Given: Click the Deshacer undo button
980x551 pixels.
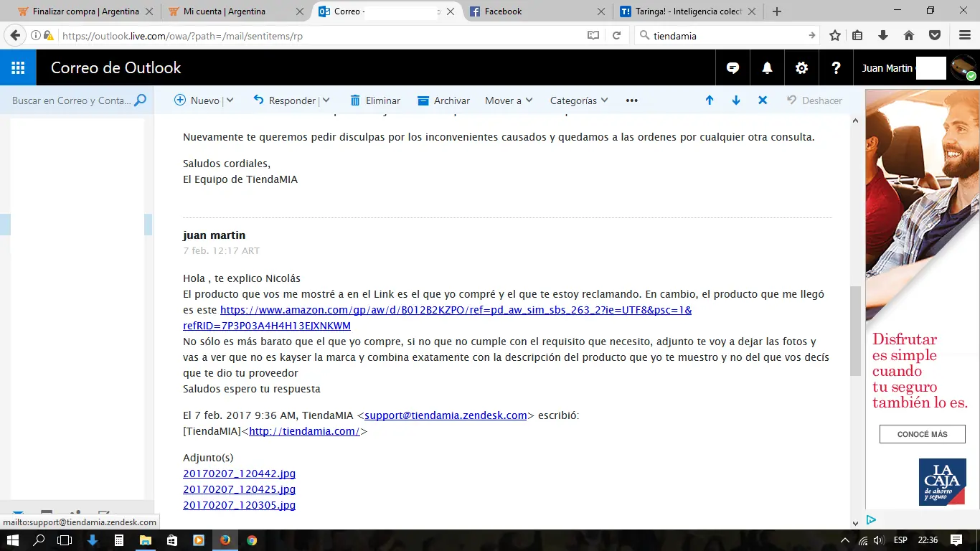Looking at the screenshot, I should [x=814, y=100].
